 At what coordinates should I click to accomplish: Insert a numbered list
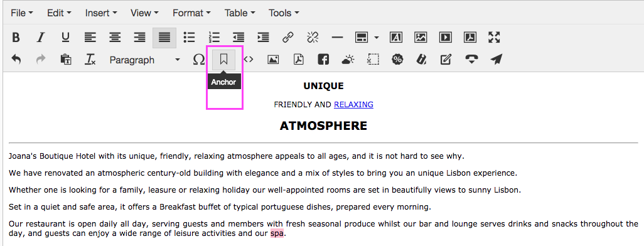point(214,38)
